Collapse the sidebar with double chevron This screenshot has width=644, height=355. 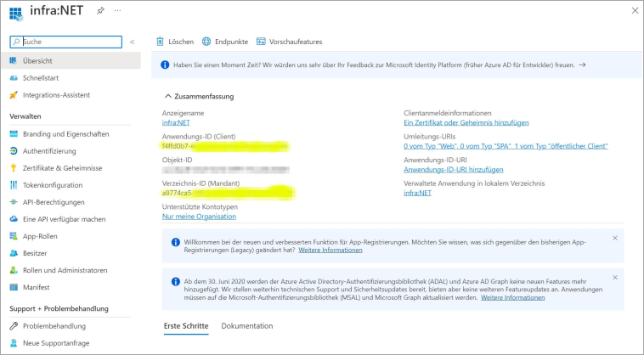click(x=132, y=42)
